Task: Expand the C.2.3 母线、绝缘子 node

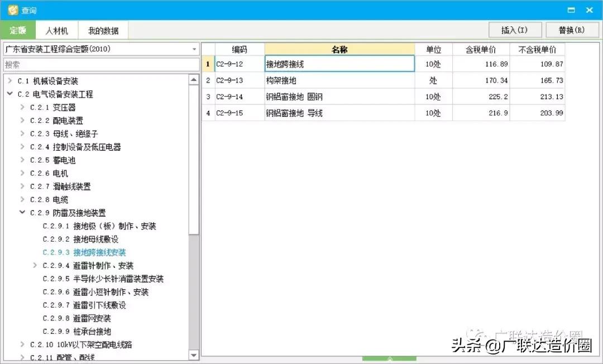Action: (x=22, y=133)
